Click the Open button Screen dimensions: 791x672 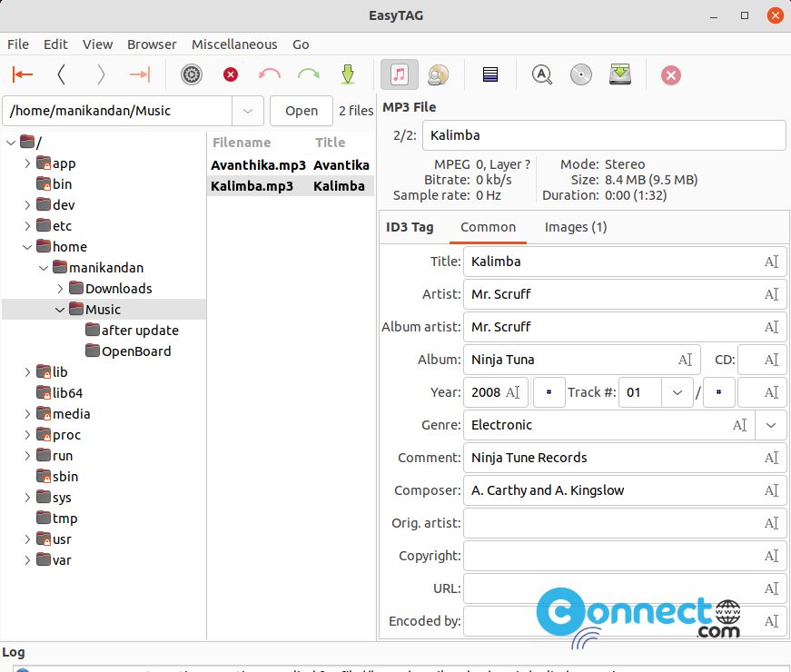pyautogui.click(x=302, y=111)
